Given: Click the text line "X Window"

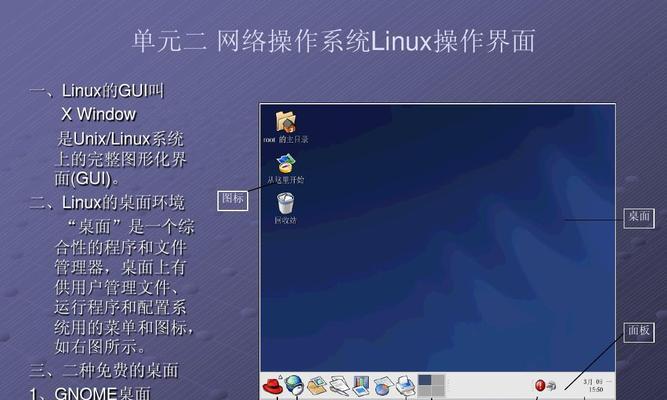Looking at the screenshot, I should click(99, 114).
